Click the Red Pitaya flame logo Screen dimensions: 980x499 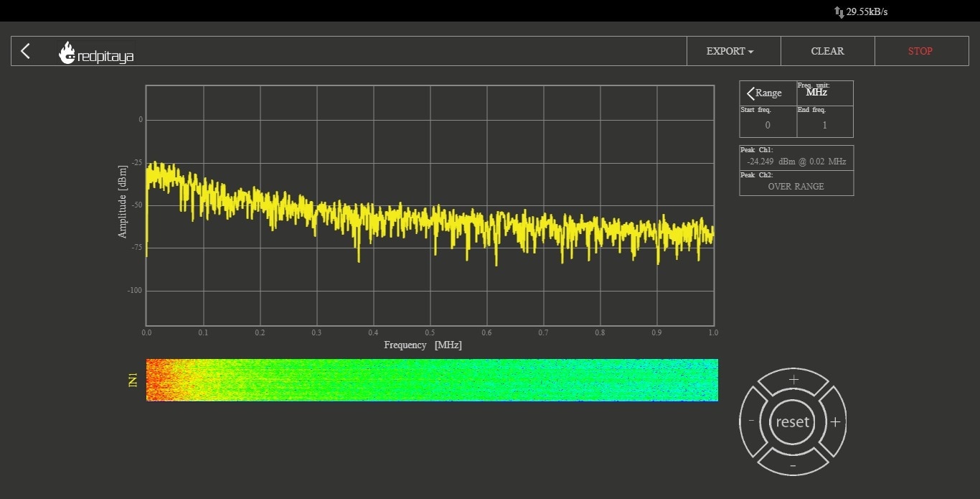(x=67, y=53)
